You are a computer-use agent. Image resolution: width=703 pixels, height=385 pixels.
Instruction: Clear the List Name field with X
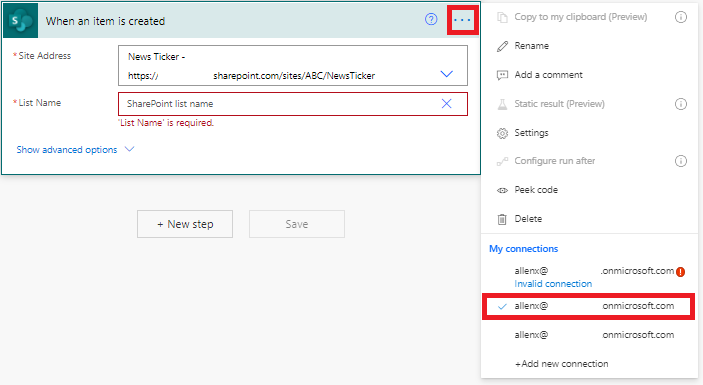coord(446,104)
